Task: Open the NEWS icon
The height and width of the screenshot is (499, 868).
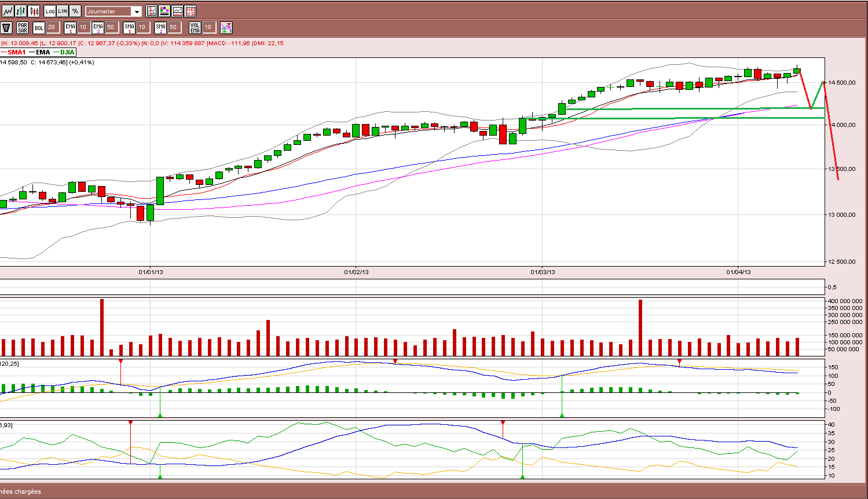Action: pos(190,11)
